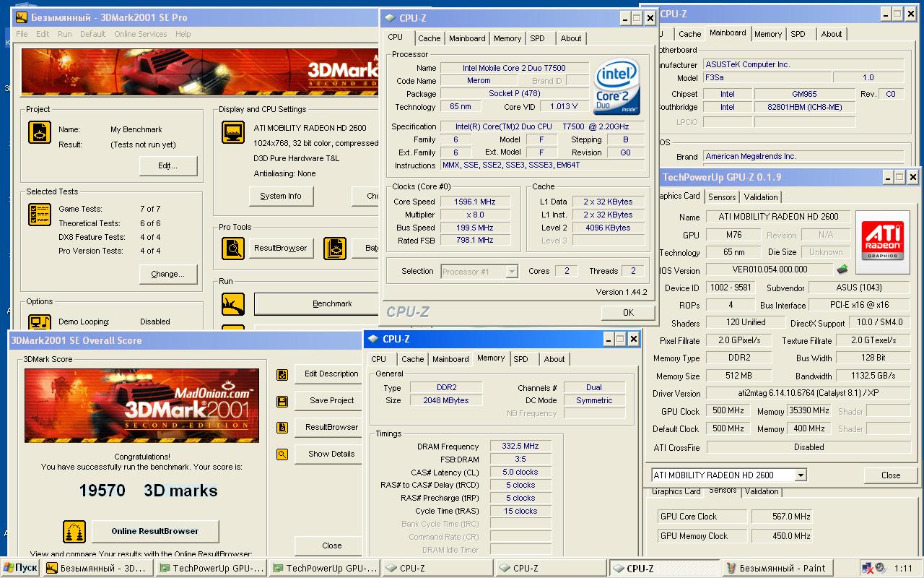This screenshot has width=924, height=578.
Task: Click the taskbar clock showing 1:11
Action: click(x=903, y=569)
